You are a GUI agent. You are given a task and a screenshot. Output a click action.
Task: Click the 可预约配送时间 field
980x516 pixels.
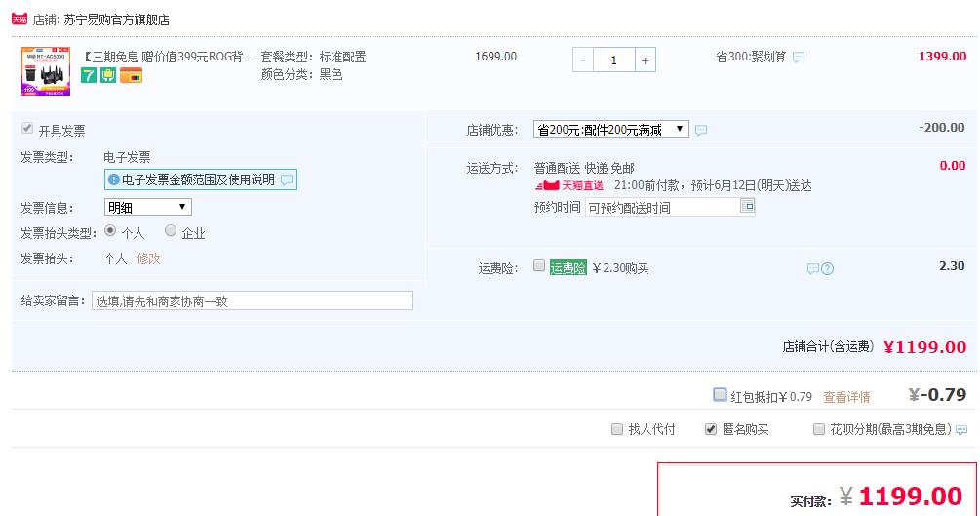click(662, 208)
